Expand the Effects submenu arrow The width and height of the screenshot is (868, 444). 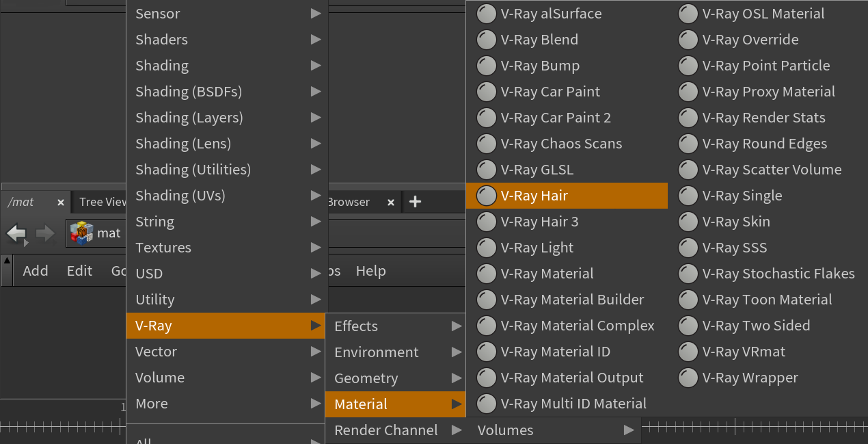(457, 326)
